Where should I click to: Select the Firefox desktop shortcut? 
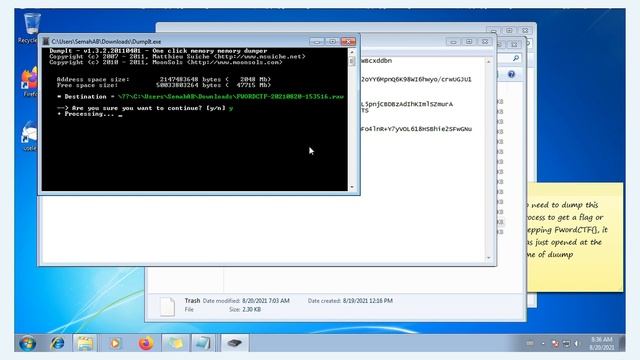pyautogui.click(x=29, y=82)
